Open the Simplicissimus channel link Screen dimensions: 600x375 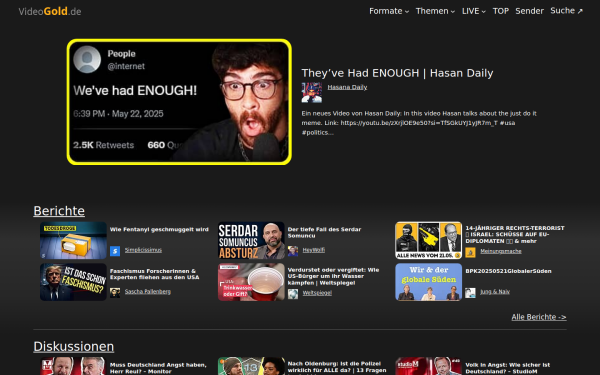pos(143,250)
